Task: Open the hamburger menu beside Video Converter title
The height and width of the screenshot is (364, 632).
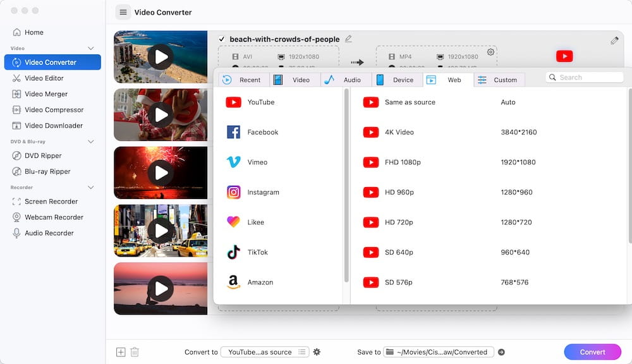Action: 123,12
